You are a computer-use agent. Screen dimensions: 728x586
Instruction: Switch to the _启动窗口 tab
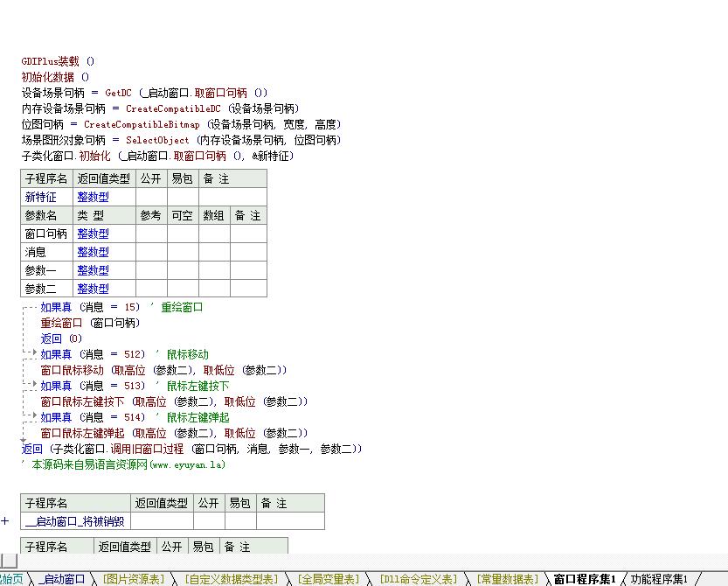62,579
